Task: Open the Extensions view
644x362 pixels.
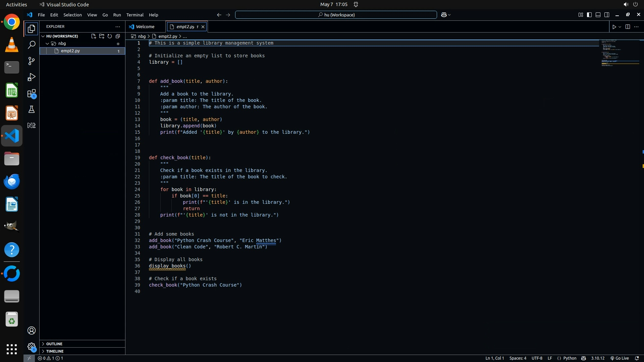Action: pos(32,94)
